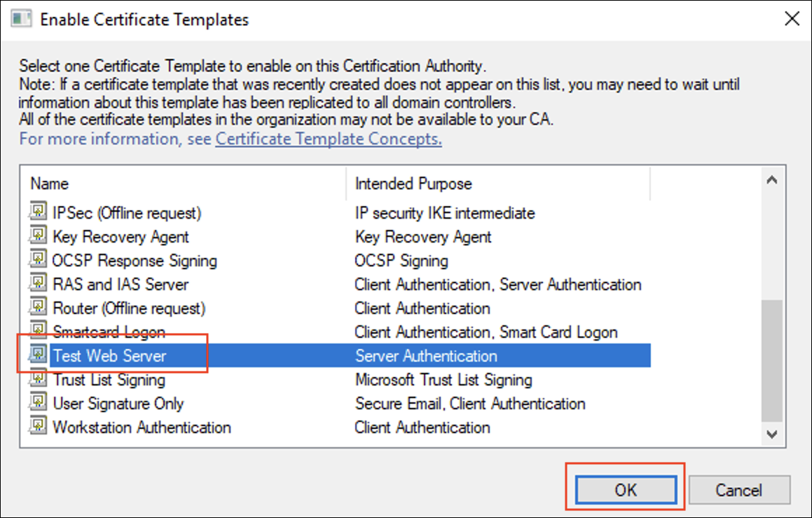The image size is (812, 518).
Task: Click the Workstation Authentication template icon
Action: (38, 427)
